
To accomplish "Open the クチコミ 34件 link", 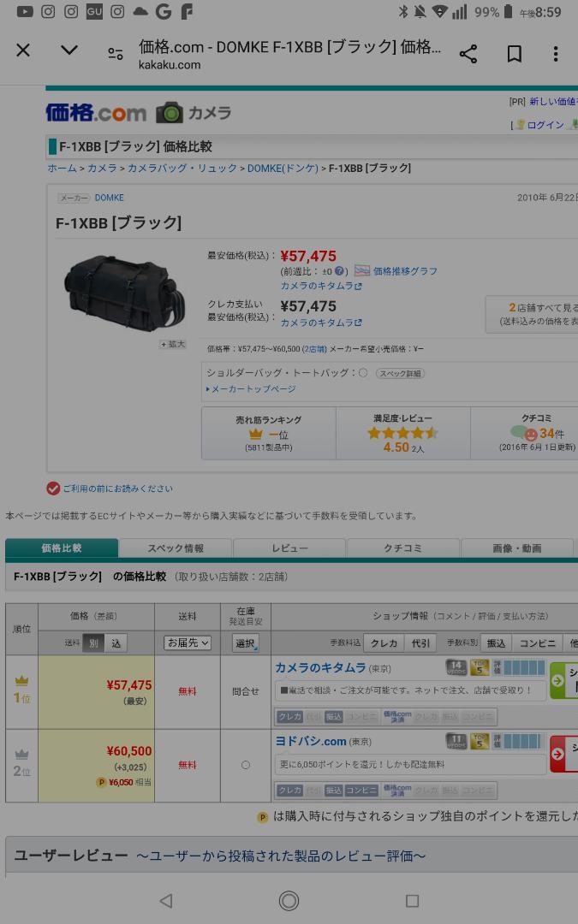I will click(551, 434).
